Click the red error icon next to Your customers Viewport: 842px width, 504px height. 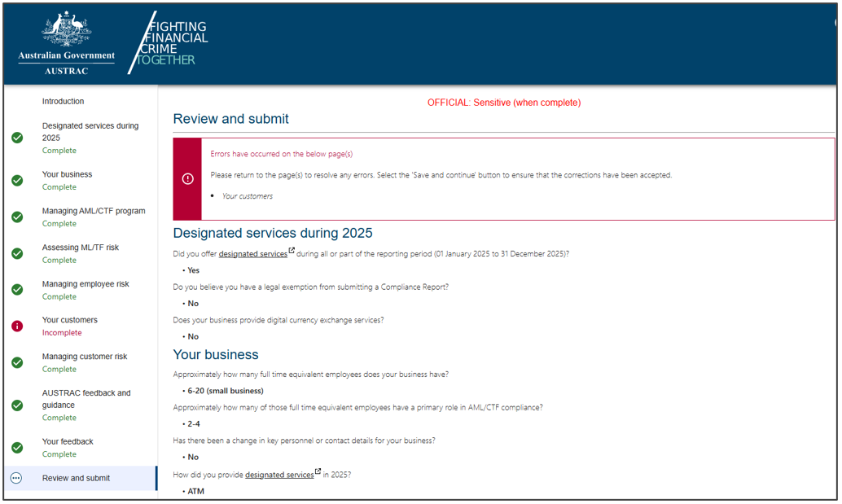(x=17, y=326)
